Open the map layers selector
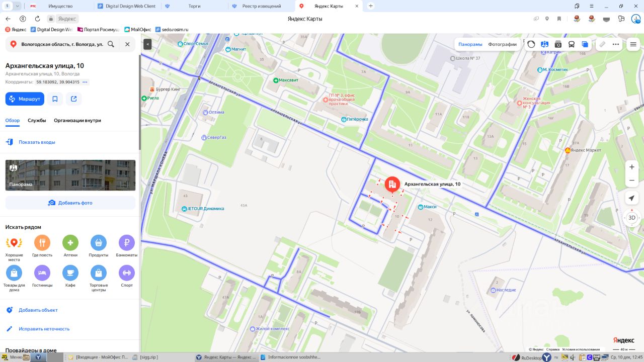Screen dimensions: 644x362 click(585, 44)
